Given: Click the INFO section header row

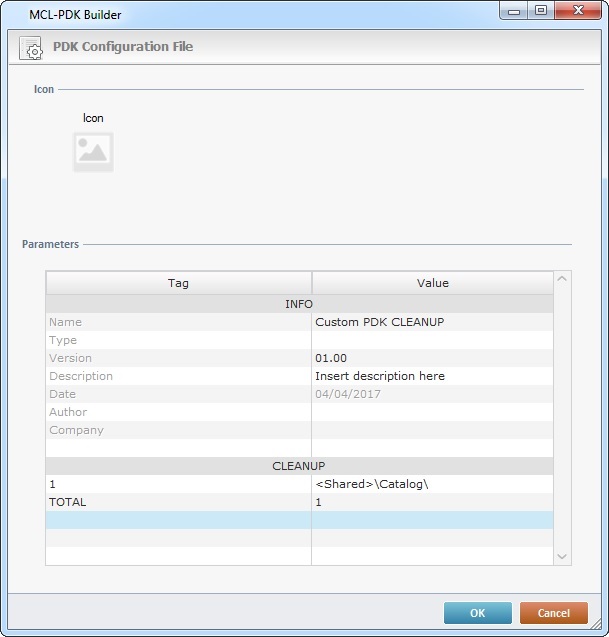Looking at the screenshot, I should tap(298, 304).
